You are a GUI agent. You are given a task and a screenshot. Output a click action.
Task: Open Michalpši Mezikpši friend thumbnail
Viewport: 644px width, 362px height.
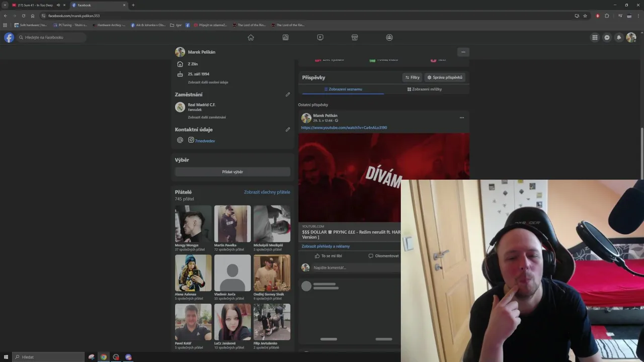(272, 224)
